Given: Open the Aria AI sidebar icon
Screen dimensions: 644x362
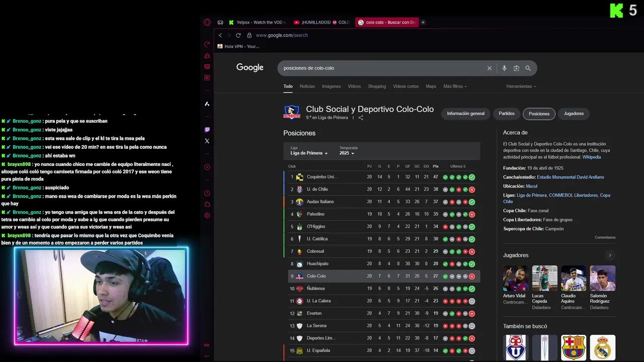Looking at the screenshot, I should point(207,104).
